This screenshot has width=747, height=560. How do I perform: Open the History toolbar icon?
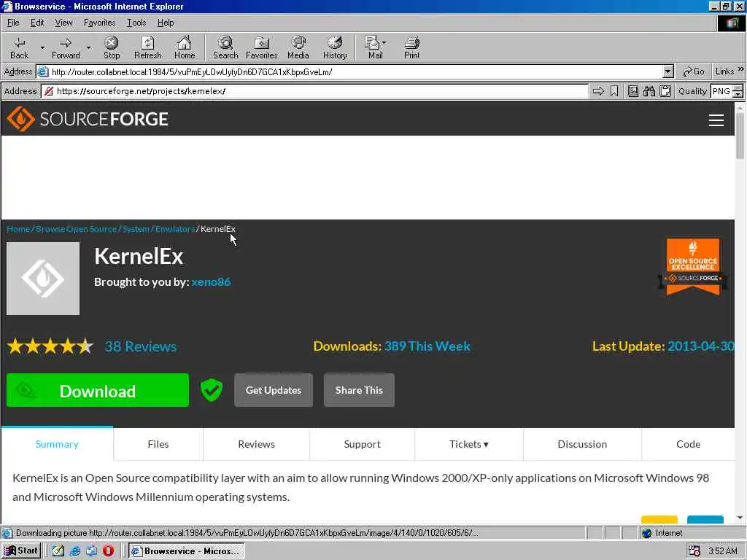tap(335, 48)
